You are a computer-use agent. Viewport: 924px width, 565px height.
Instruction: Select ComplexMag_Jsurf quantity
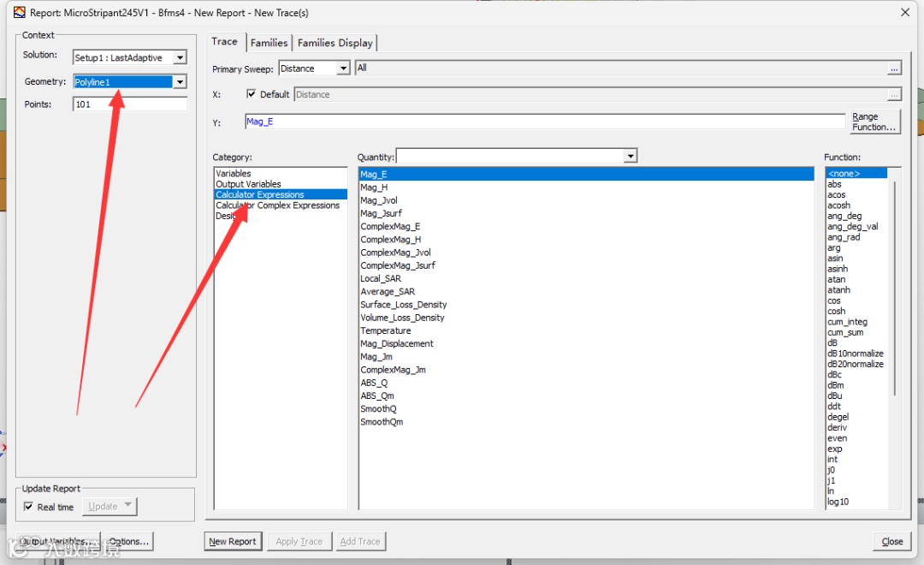click(x=398, y=265)
